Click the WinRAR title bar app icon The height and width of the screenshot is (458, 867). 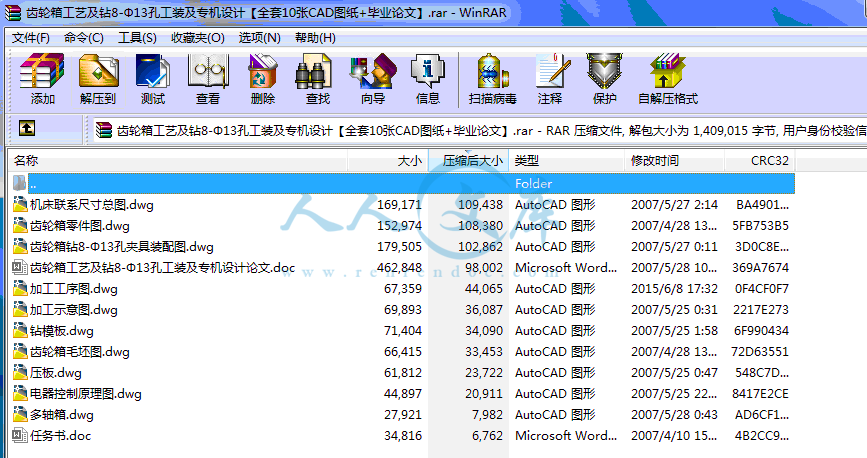coord(13,12)
